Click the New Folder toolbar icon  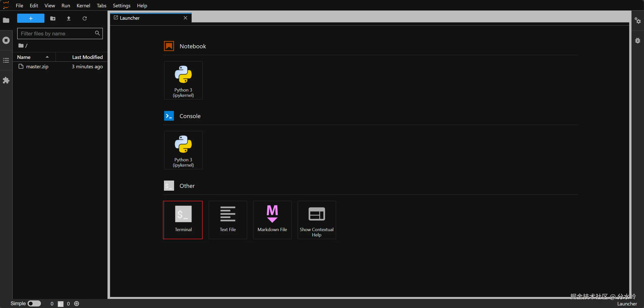point(53,18)
